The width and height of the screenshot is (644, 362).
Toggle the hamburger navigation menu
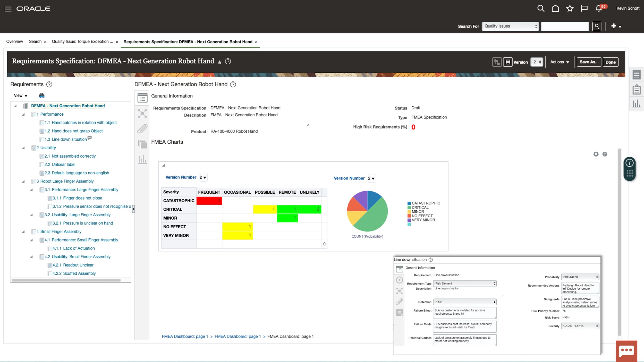click(8, 8)
